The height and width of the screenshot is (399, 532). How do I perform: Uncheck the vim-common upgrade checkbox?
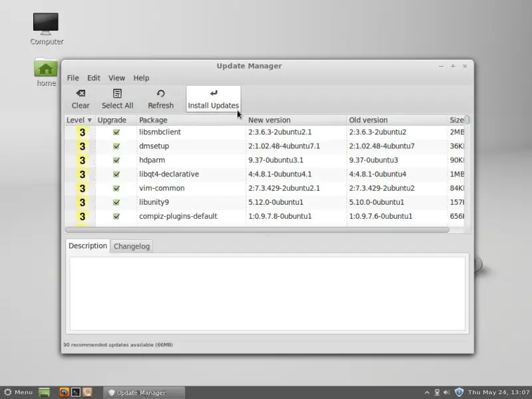tap(116, 188)
